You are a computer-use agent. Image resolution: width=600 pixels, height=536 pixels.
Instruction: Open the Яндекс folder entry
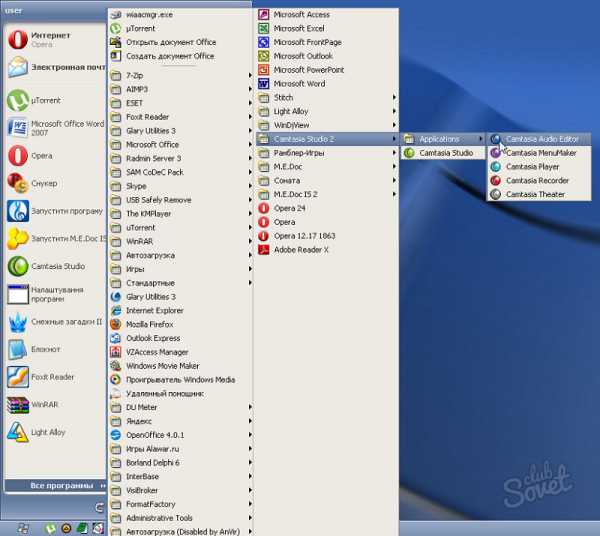click(x=180, y=421)
